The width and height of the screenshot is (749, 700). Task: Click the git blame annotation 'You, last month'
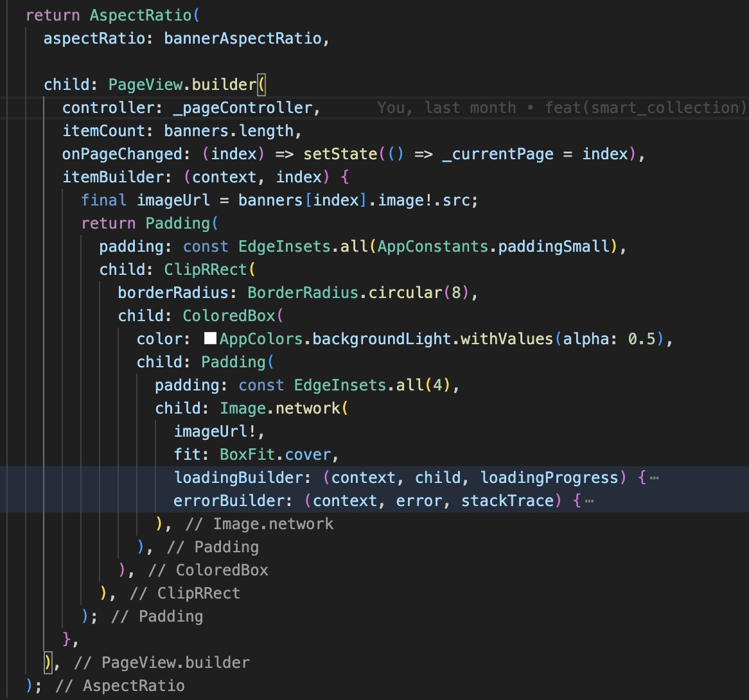(446, 108)
